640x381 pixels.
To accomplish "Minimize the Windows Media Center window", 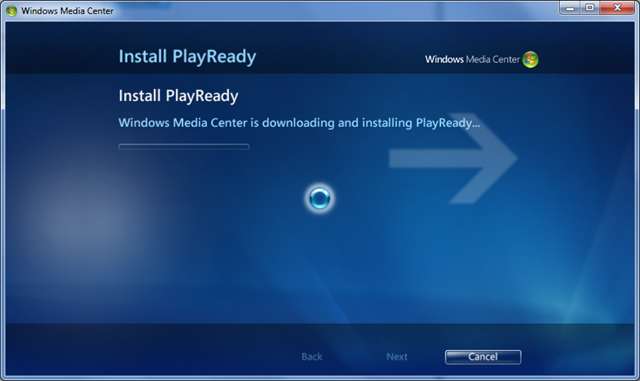I will point(570,8).
